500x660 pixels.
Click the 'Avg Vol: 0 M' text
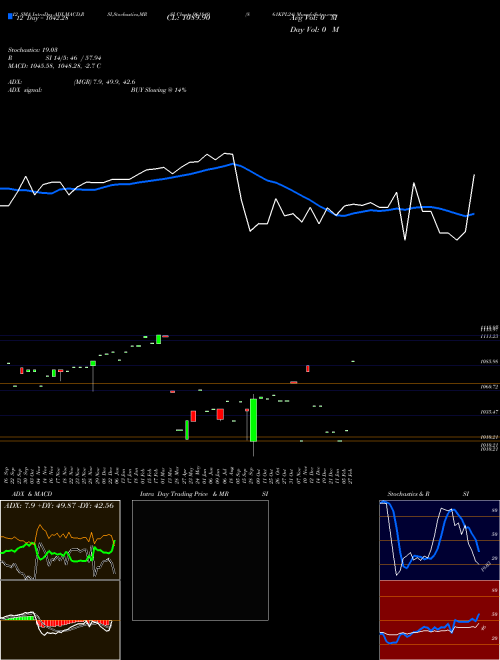[314, 17]
